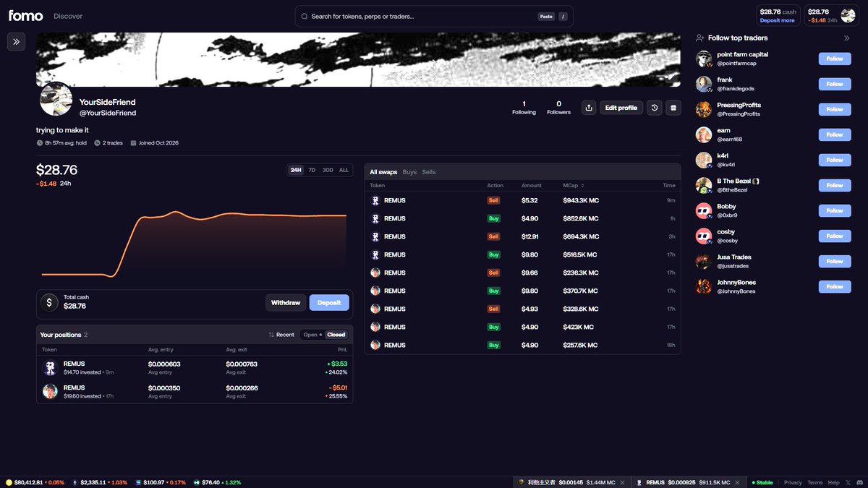Click the Ethereum $2,335.11 ticker

pos(99,482)
